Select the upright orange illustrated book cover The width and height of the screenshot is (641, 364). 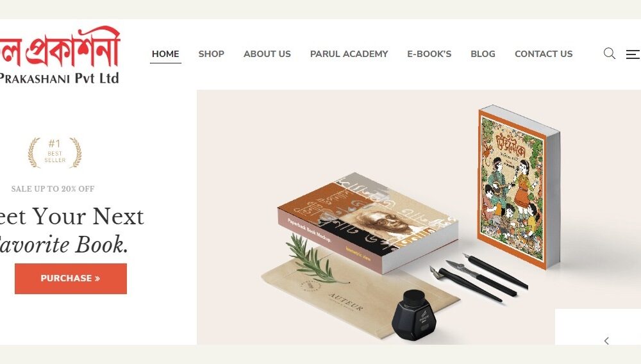tap(519, 186)
